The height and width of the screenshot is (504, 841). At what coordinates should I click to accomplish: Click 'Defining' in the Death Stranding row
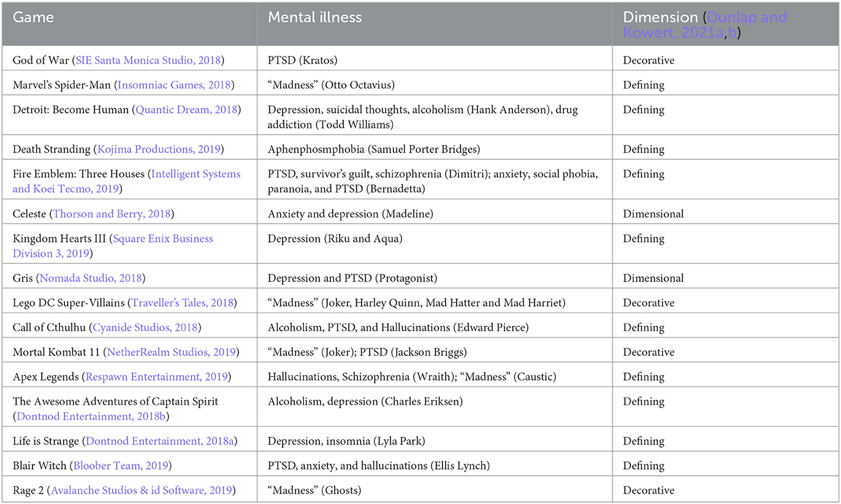644,149
